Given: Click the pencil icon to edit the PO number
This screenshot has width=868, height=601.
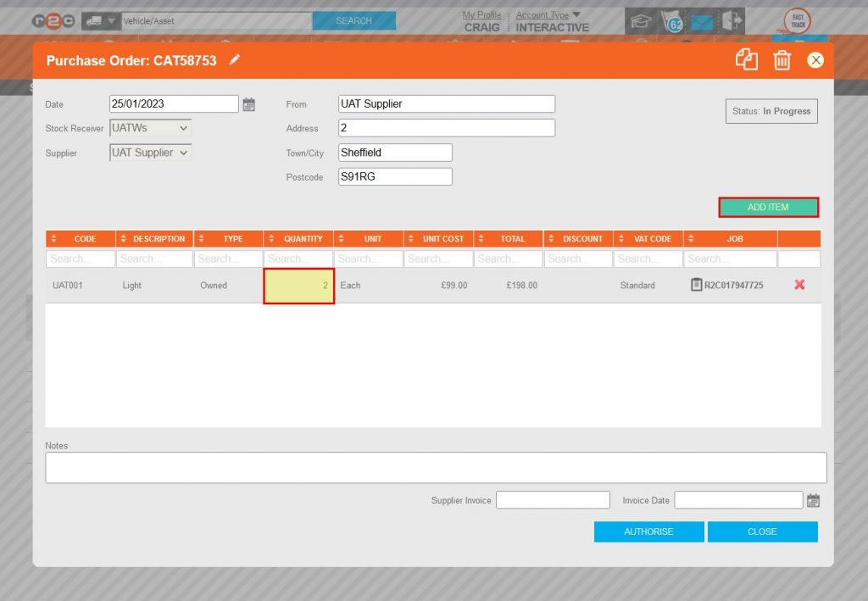Looking at the screenshot, I should click(x=235, y=60).
